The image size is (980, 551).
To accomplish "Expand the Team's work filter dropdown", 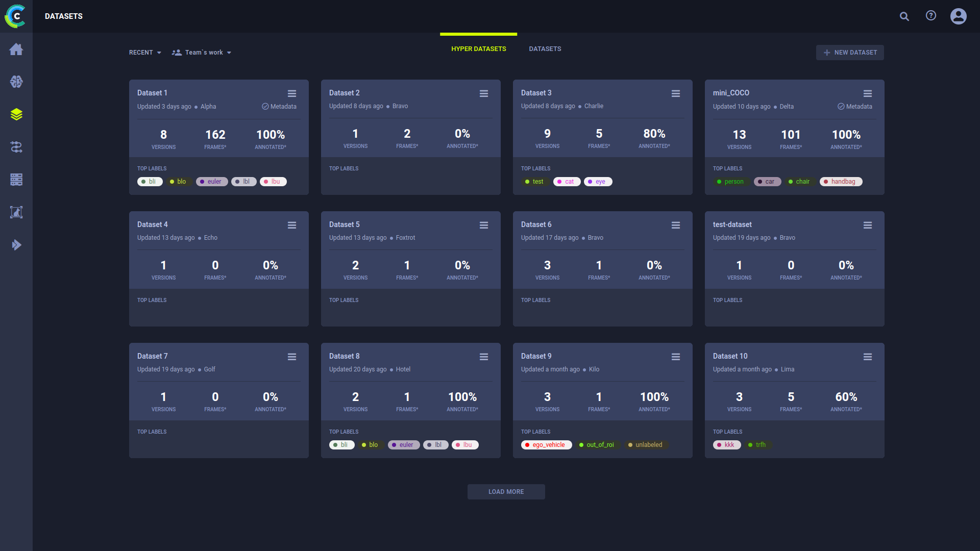I will 202,53.
